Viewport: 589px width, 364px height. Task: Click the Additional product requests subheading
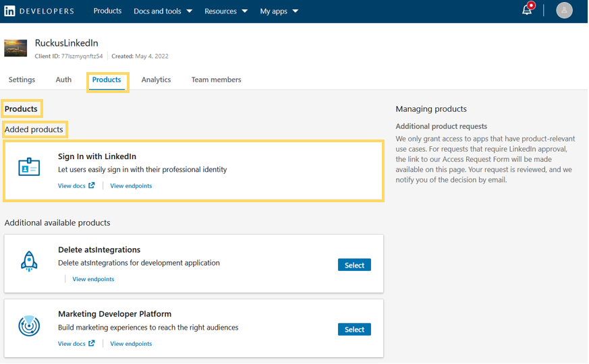point(441,127)
